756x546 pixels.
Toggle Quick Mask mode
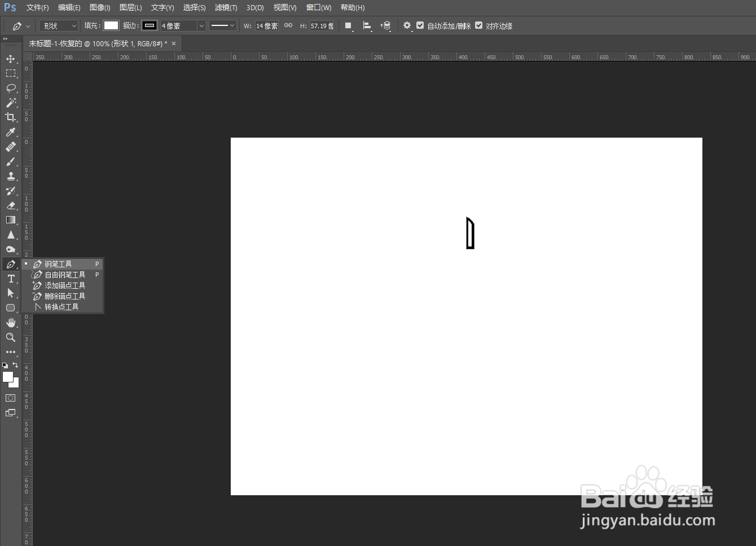pyautogui.click(x=11, y=398)
